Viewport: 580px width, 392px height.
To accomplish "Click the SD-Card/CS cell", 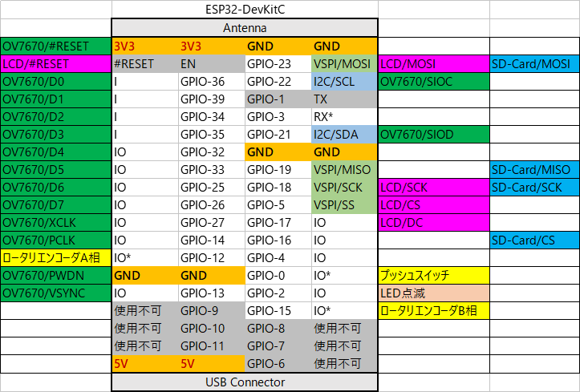I will click(535, 240).
